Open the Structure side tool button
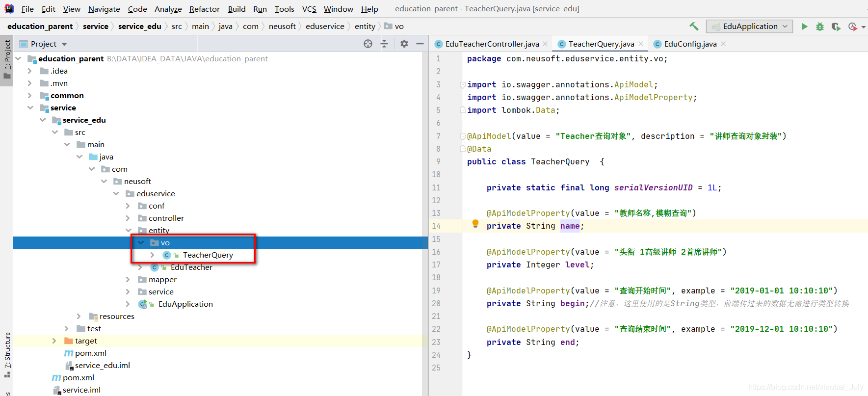 (7, 355)
